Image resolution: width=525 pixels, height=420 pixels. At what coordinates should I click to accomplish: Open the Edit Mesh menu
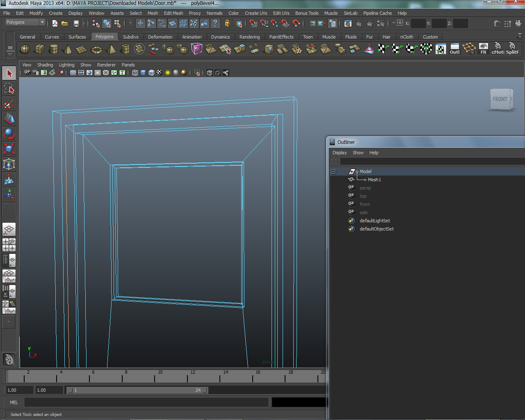[x=173, y=13]
